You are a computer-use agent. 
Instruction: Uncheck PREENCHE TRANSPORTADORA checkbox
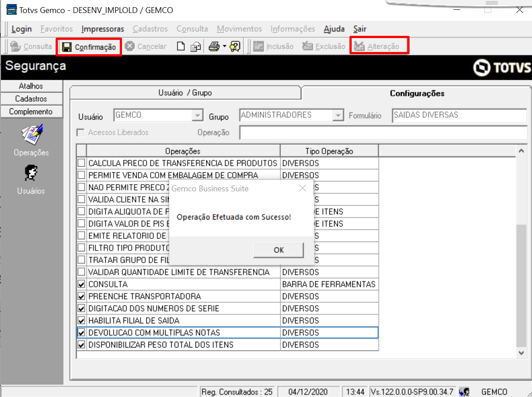(82, 296)
